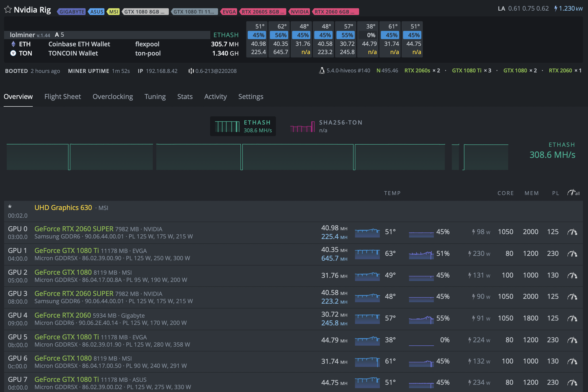Click the NVIDIA tag
Viewport: 588px width, 392px height.
click(x=299, y=12)
